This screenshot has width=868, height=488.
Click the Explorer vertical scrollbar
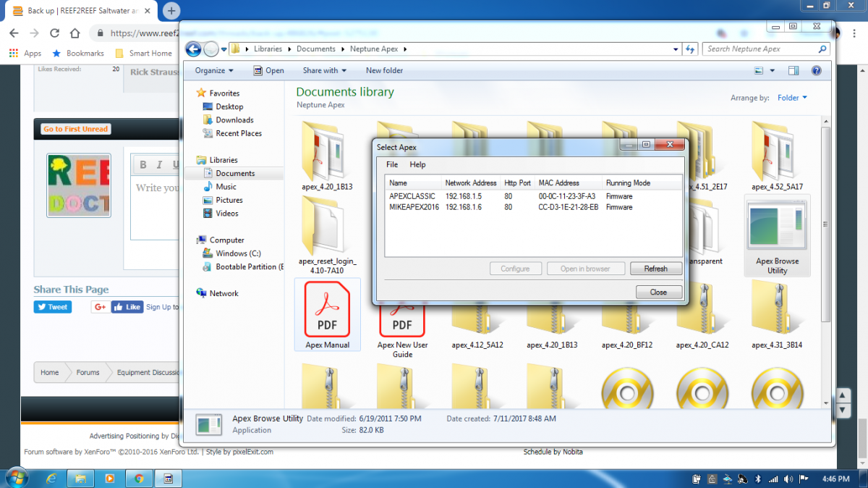coord(826,245)
